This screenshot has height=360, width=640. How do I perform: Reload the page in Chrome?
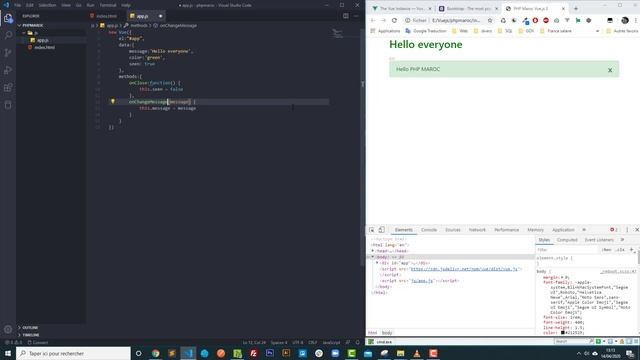[394, 20]
